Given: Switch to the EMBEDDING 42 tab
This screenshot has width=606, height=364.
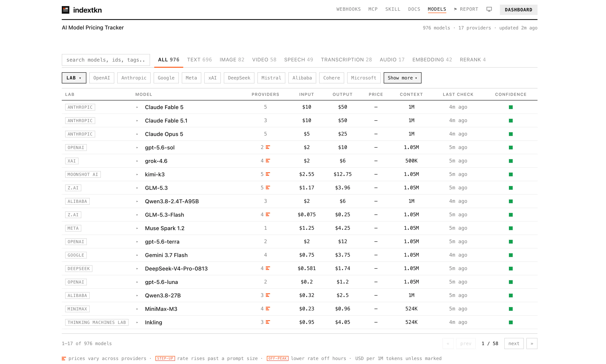Looking at the screenshot, I should tap(432, 60).
